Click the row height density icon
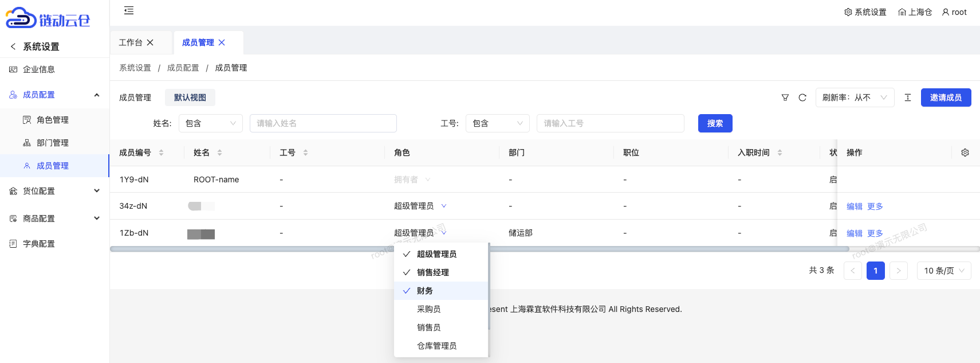Image resolution: width=980 pixels, height=363 pixels. pos(908,97)
